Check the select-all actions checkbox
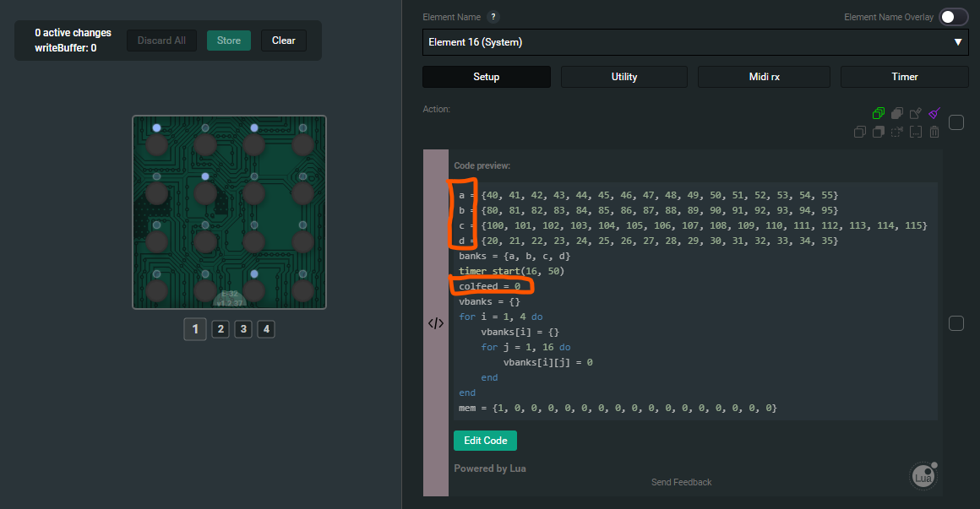Viewport: 980px width, 509px height. pyautogui.click(x=956, y=122)
